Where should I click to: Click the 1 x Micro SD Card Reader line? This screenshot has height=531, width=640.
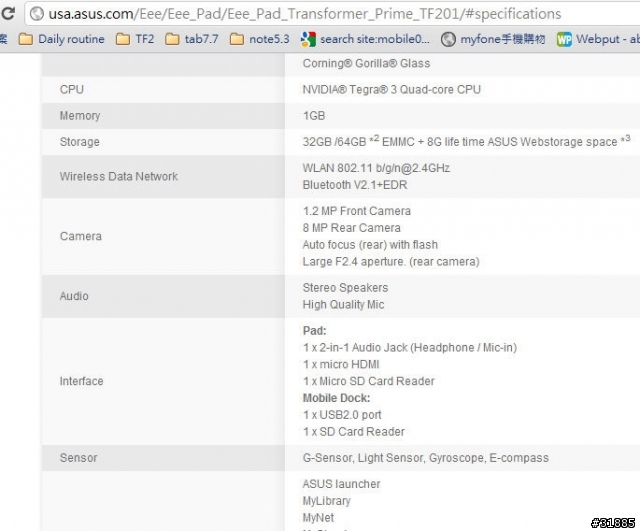click(369, 381)
